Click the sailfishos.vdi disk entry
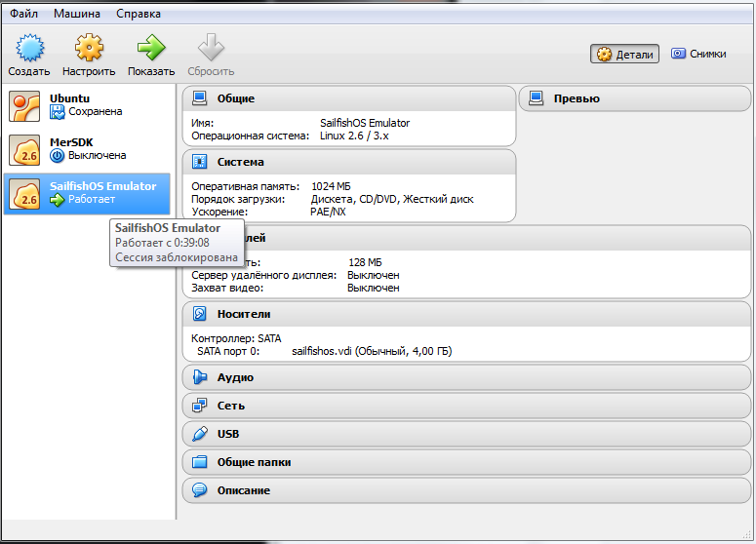The width and height of the screenshot is (756, 544). (x=372, y=351)
